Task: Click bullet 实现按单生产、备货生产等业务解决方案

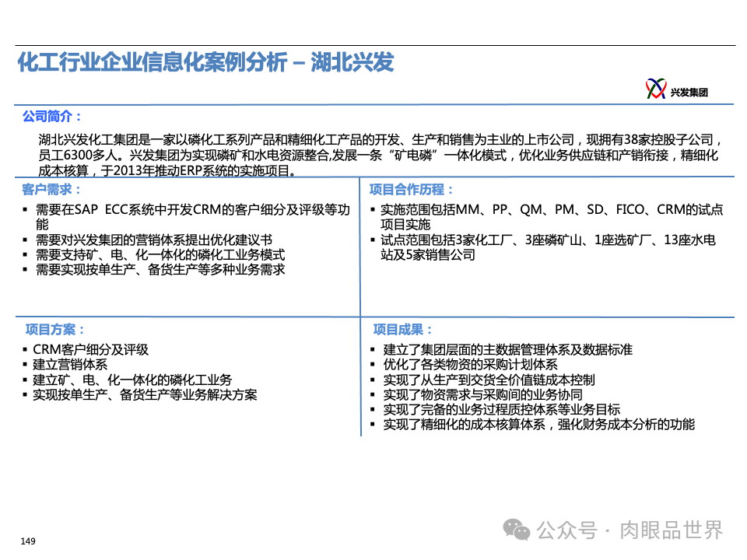Action: pyautogui.click(x=145, y=395)
